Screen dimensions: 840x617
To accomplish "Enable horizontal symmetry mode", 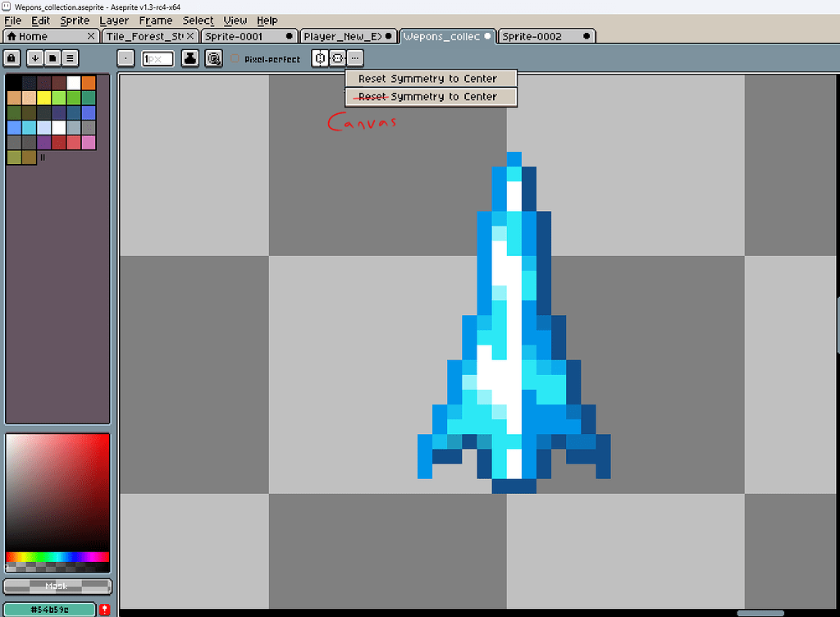I will point(336,58).
